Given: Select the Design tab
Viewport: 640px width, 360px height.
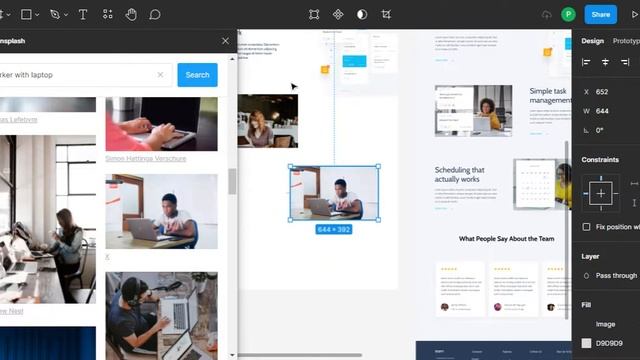Looking at the screenshot, I should coord(592,41).
